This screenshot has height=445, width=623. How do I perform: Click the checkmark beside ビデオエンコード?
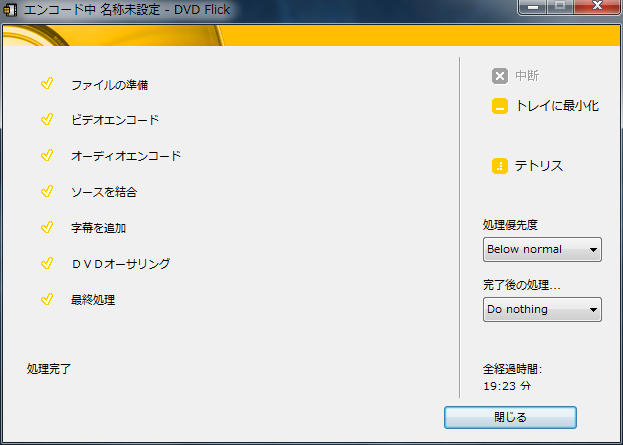(47, 119)
